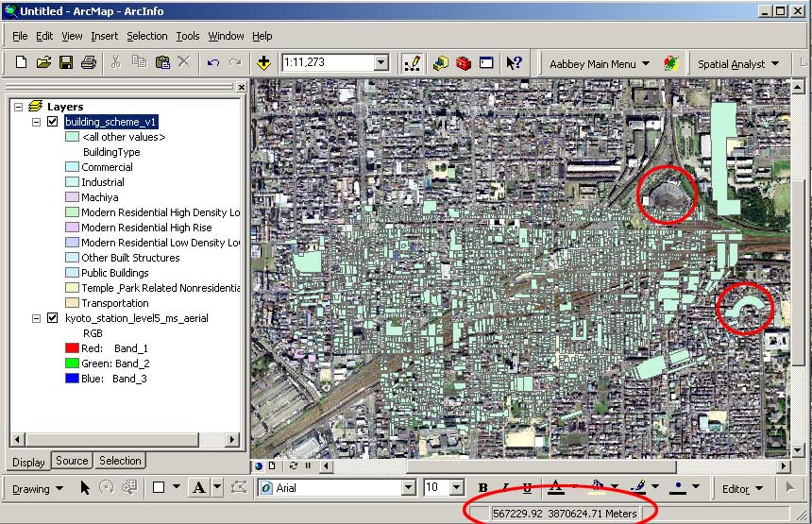Click the Editor menu button
This screenshot has height=524, width=812.
point(740,489)
